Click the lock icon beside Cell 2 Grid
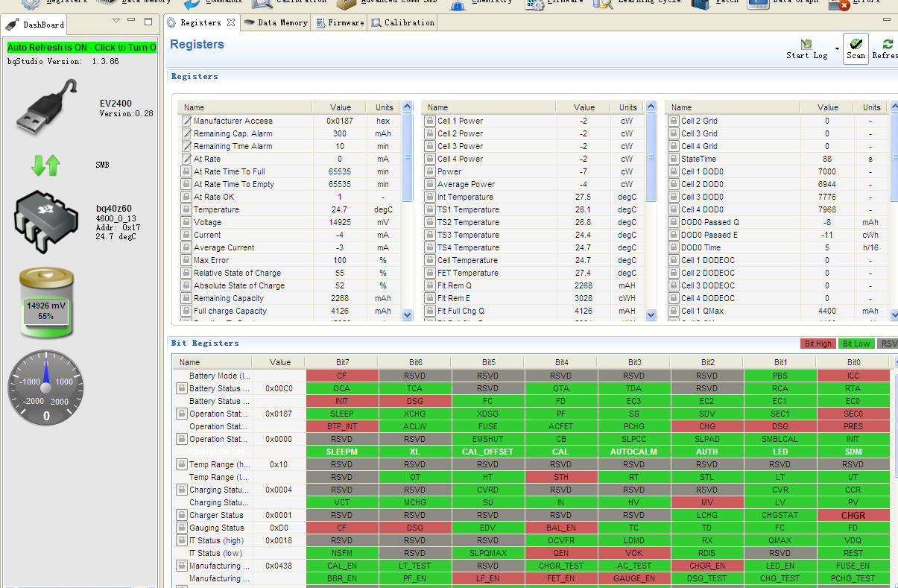The image size is (898, 588). [674, 121]
